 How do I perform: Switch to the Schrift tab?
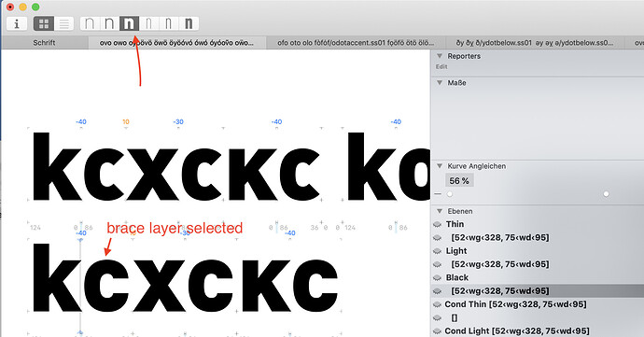(x=45, y=43)
